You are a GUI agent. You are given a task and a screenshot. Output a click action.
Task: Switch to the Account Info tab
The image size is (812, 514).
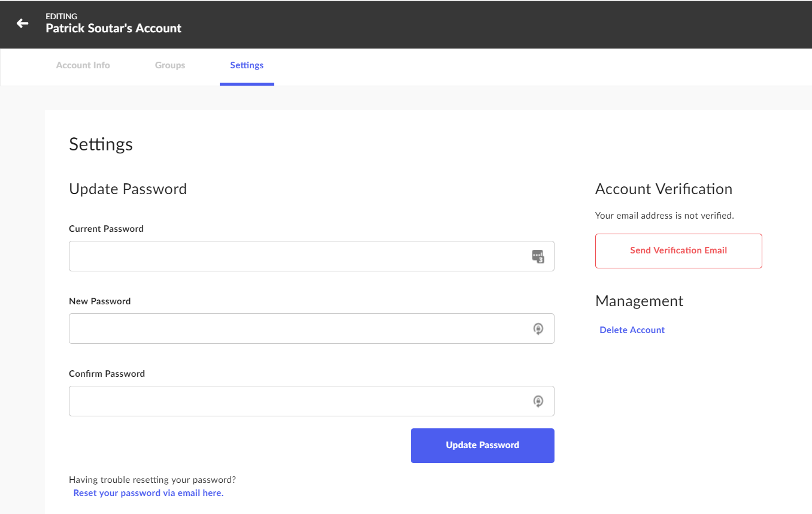click(83, 65)
